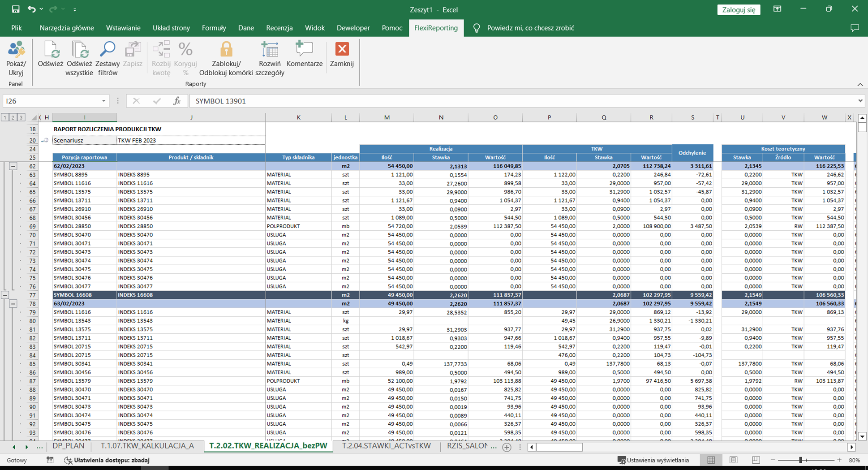Switch to Page Layout view button
868x470 pixels.
click(x=733, y=460)
